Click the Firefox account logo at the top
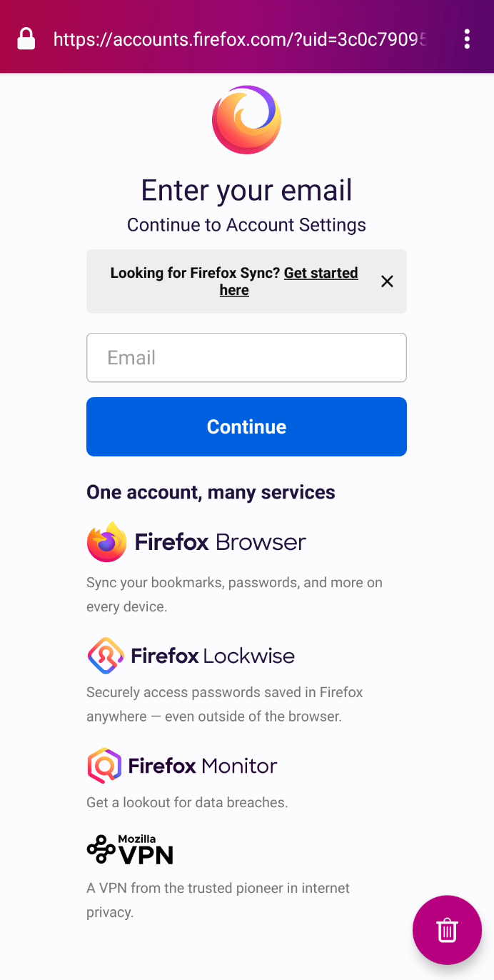Image resolution: width=494 pixels, height=980 pixels. click(246, 119)
